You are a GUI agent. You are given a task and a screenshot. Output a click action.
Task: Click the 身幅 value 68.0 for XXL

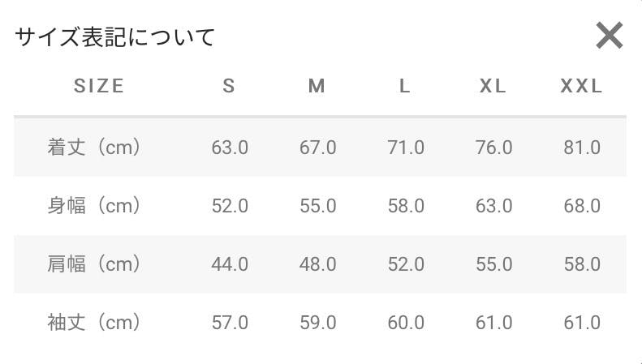click(x=582, y=205)
